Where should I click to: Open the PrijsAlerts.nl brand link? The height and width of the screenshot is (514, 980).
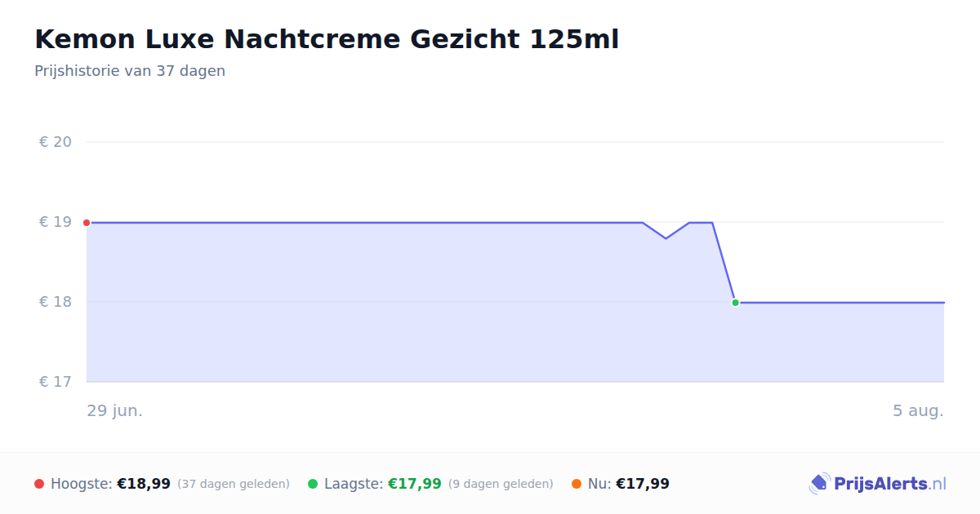point(878,484)
